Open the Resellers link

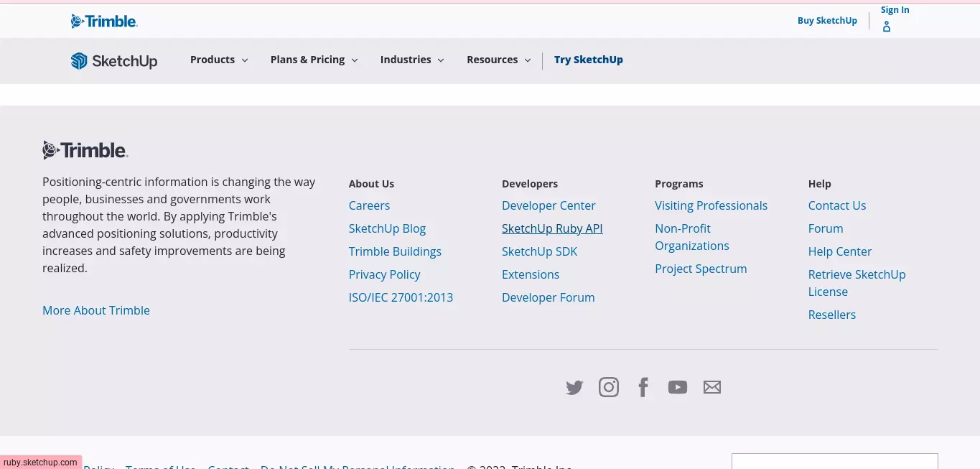832,315
